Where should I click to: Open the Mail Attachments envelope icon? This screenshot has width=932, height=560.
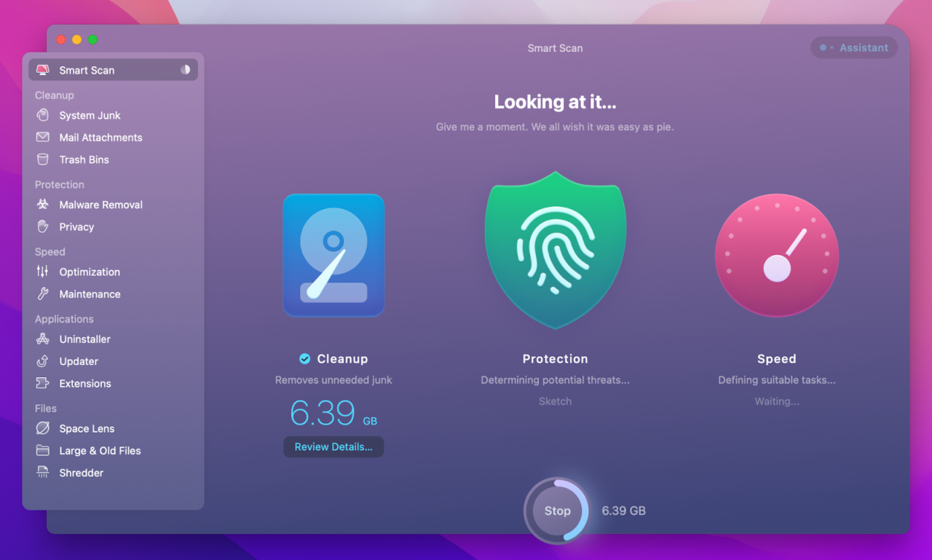click(43, 137)
